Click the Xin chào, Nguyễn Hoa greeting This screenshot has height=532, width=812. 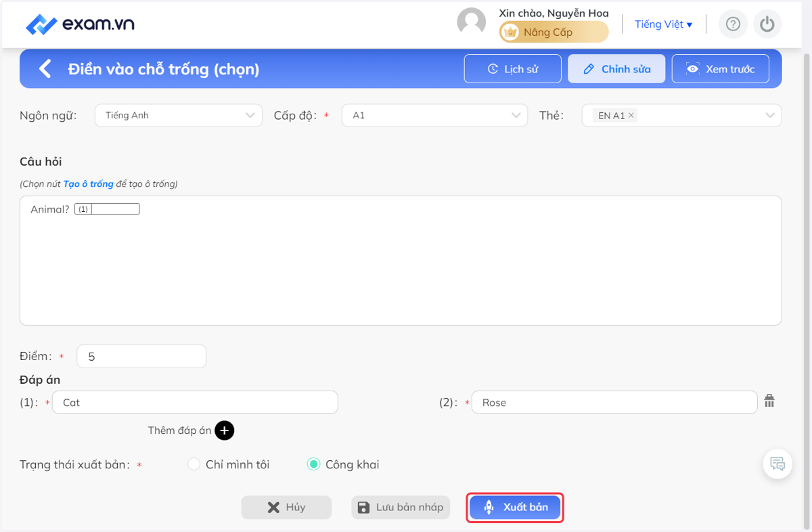point(554,13)
